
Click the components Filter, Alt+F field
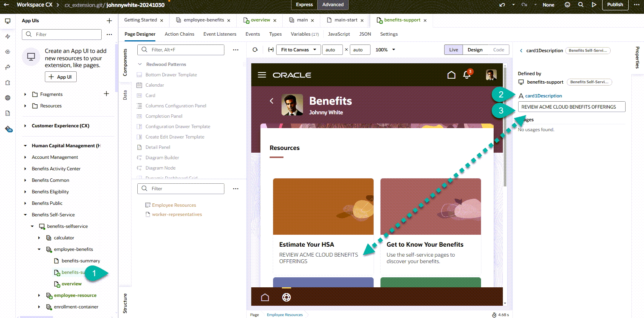coord(181,50)
